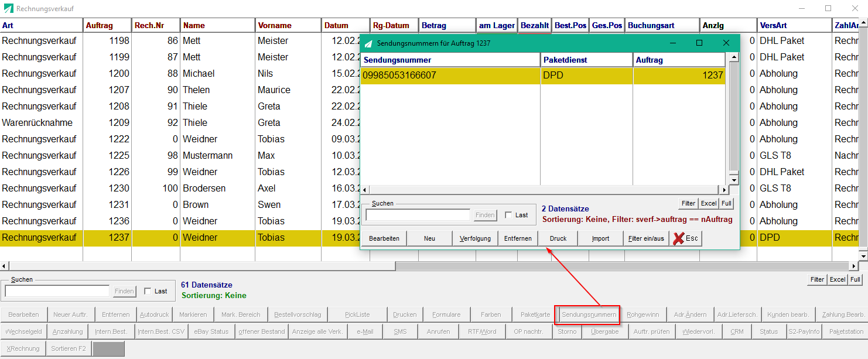
Task: Click the Zahlung.Bearb. toolbar button
Action: [x=843, y=314]
